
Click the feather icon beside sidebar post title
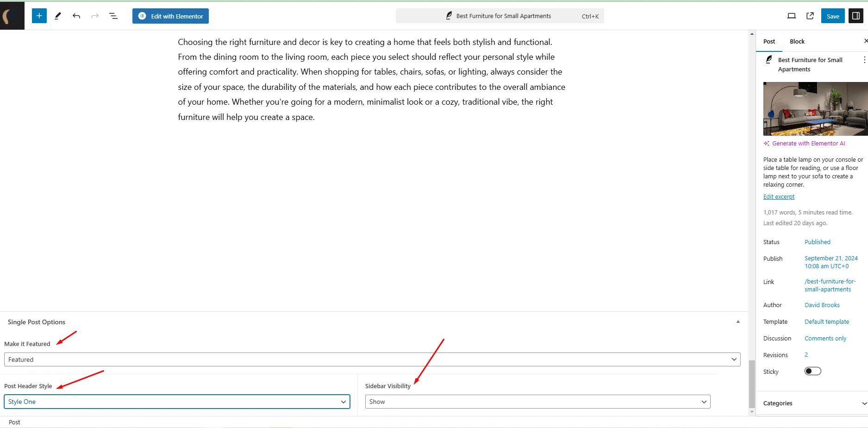click(769, 60)
